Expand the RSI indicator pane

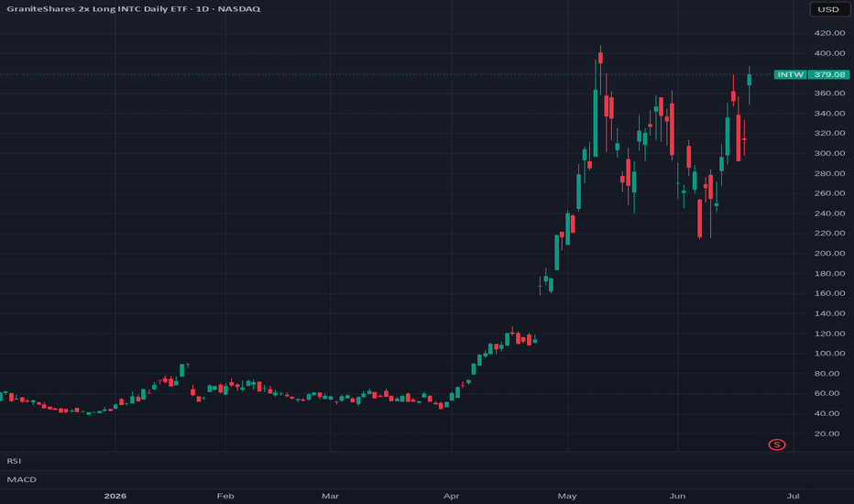tap(14, 461)
